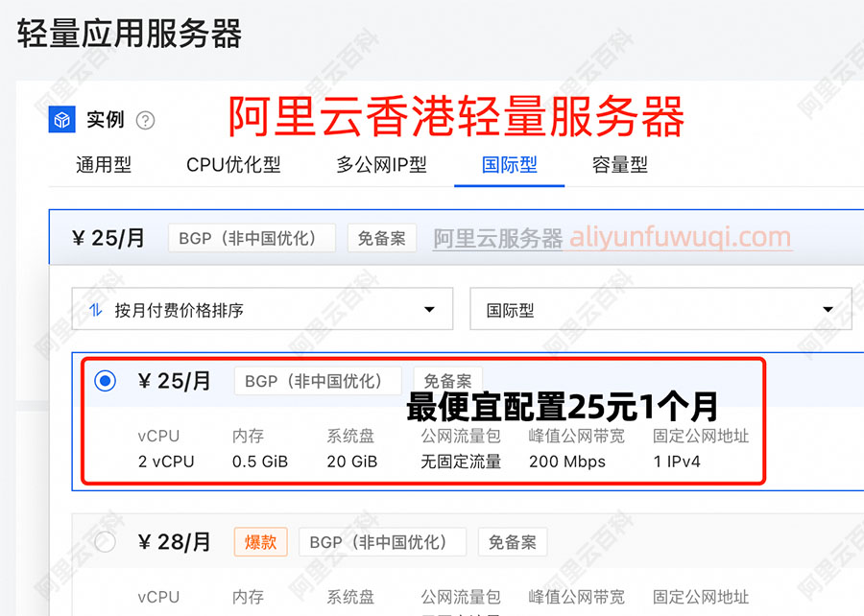Click the ¥25/月 price in summary bar
Screen dimensions: 864x616
click(x=108, y=238)
